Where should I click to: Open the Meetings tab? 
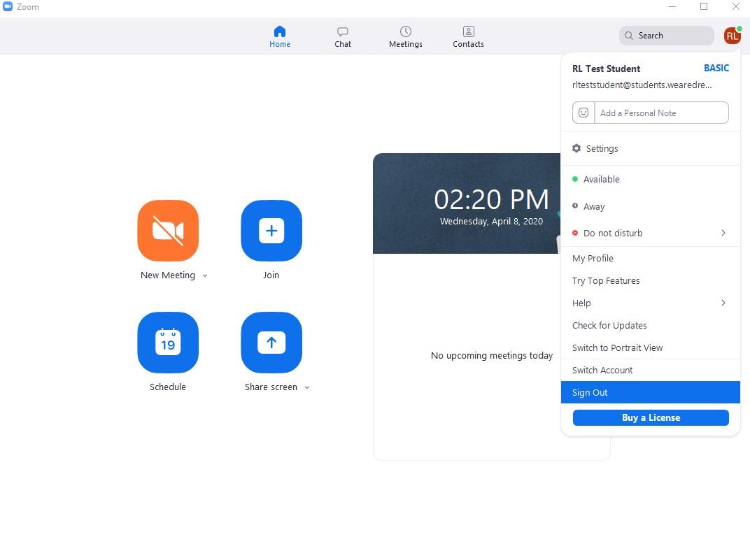tap(406, 37)
